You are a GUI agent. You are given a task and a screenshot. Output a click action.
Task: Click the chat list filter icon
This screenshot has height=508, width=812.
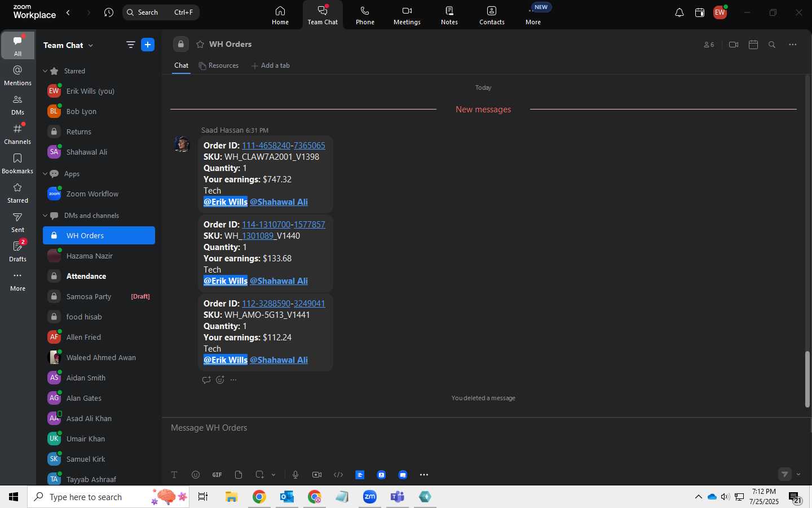(x=130, y=45)
